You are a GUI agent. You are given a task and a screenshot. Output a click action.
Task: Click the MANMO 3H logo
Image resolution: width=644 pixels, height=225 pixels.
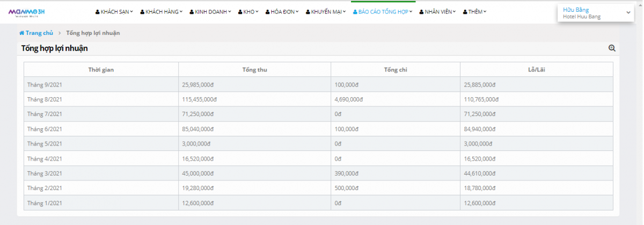pyautogui.click(x=30, y=11)
